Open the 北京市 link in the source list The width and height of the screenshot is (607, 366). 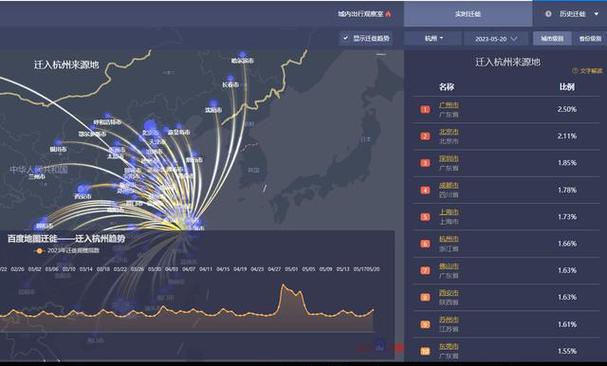[x=449, y=132]
